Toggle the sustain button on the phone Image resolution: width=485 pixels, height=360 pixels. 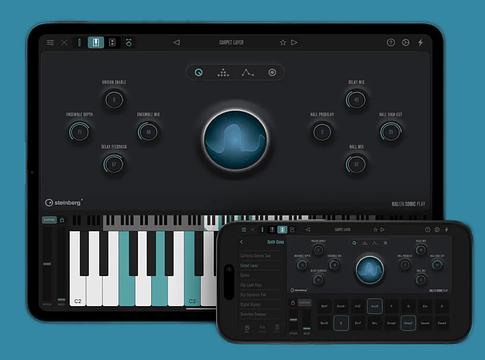tap(304, 303)
